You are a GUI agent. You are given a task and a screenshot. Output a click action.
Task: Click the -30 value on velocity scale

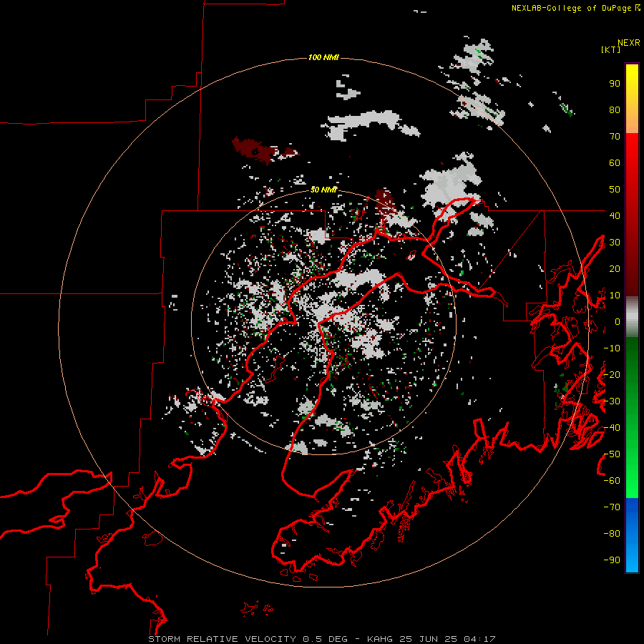tap(612, 401)
